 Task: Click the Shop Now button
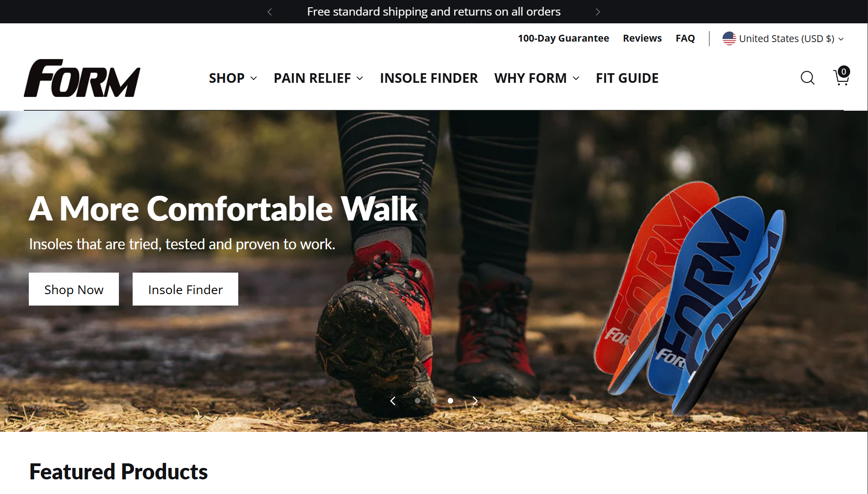[x=74, y=289]
